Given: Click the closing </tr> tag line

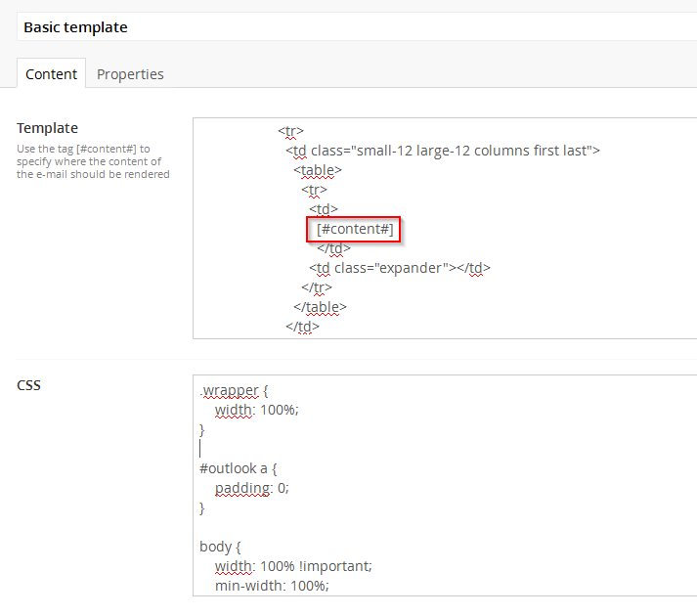Looking at the screenshot, I should click(x=316, y=287).
